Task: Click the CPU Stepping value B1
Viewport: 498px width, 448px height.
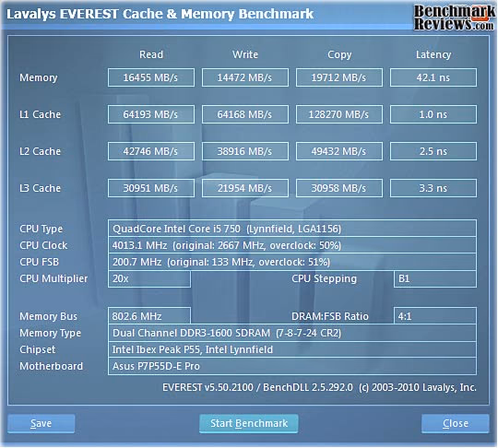Action: click(434, 278)
